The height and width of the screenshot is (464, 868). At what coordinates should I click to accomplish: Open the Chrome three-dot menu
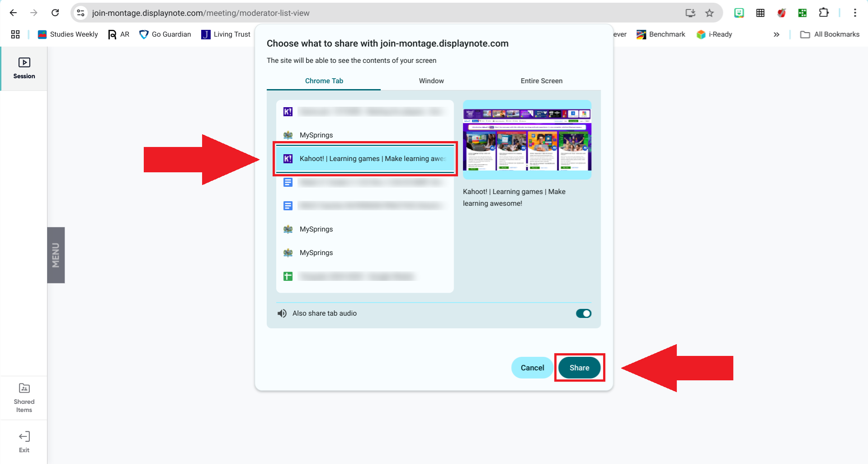(855, 13)
